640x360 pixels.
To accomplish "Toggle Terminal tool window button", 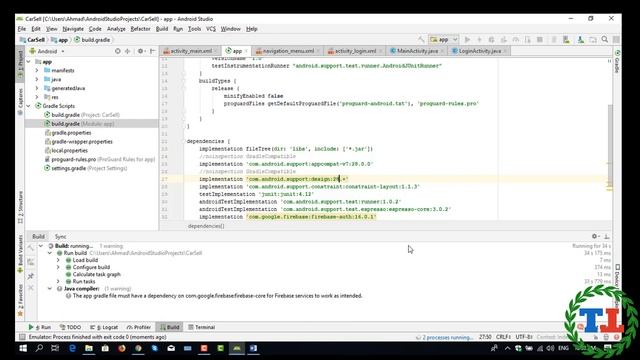I will pos(202,327).
